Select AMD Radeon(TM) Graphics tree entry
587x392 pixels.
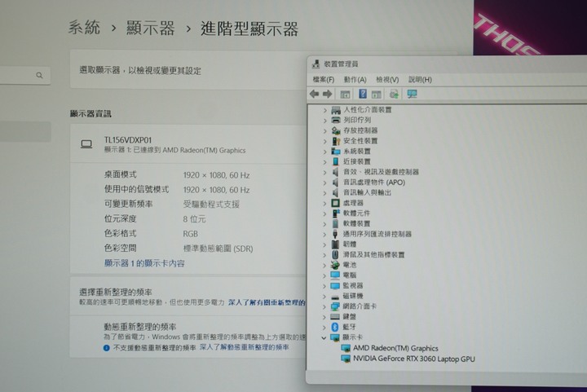tap(395, 348)
